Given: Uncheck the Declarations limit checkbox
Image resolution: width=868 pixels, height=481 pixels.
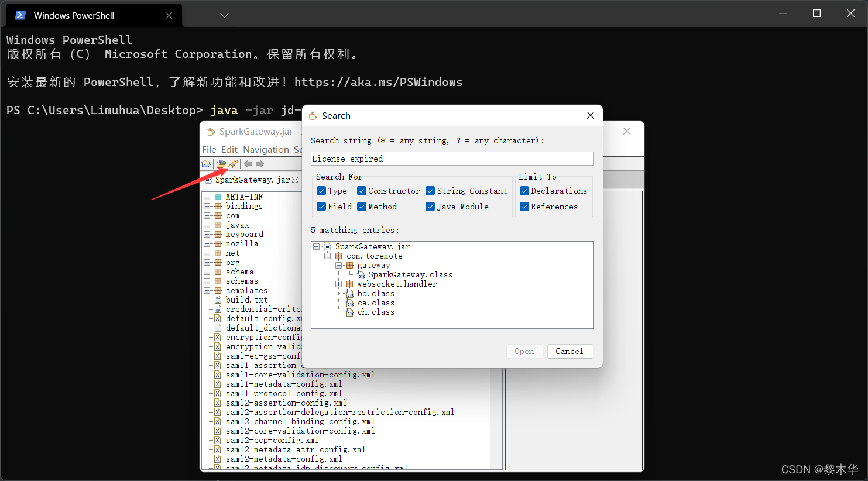Looking at the screenshot, I should [x=524, y=191].
